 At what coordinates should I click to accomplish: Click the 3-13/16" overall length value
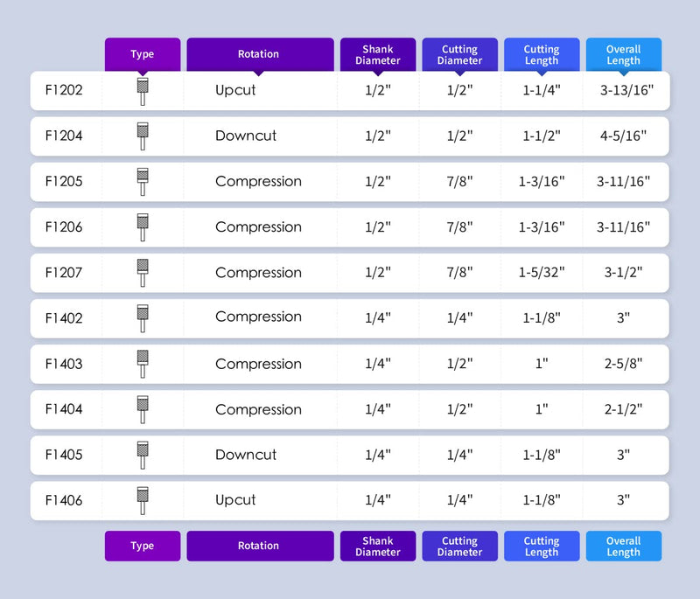click(x=626, y=91)
